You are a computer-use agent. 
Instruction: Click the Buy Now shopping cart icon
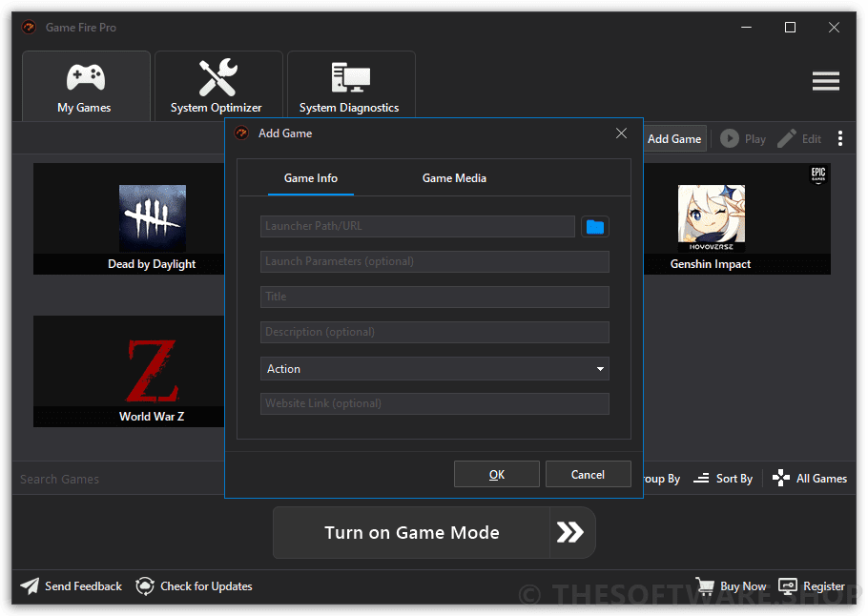pos(705,585)
